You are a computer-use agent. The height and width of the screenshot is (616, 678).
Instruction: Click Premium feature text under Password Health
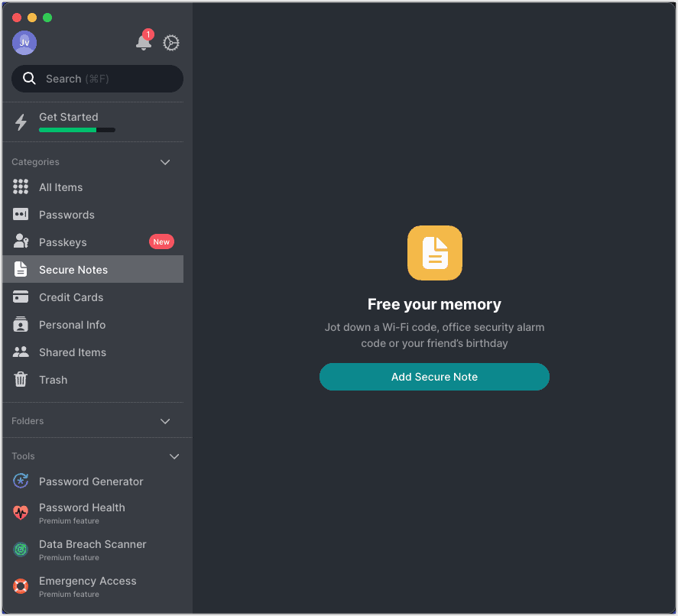pos(70,521)
